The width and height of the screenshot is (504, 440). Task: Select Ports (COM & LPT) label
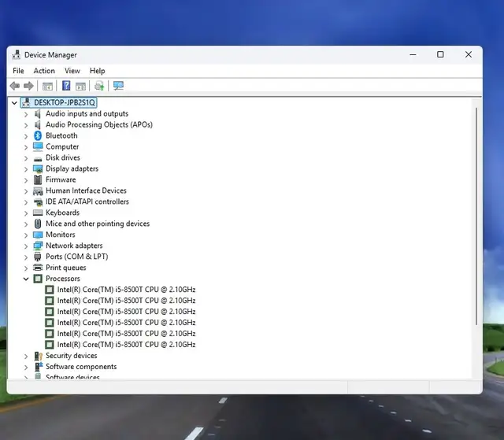pos(77,257)
